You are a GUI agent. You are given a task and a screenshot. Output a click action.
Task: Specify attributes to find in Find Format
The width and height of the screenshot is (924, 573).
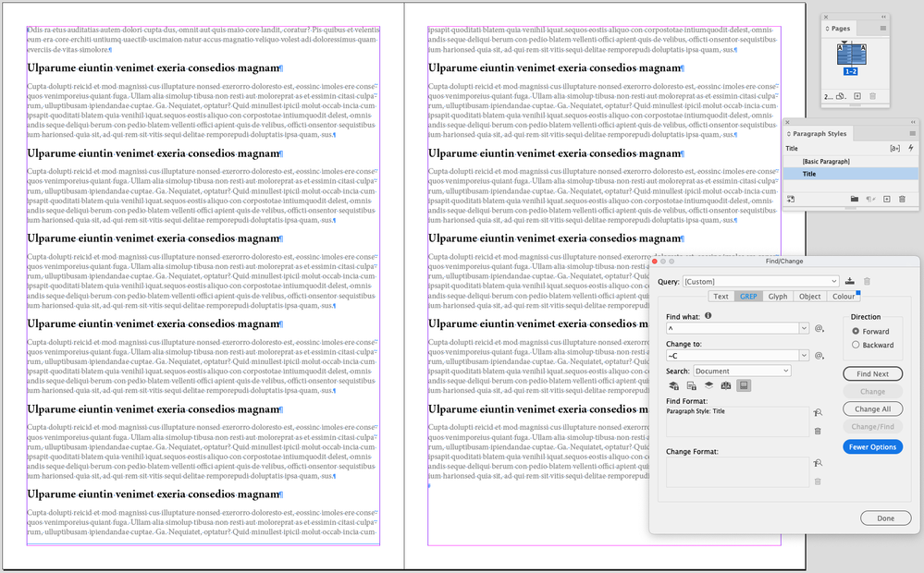818,413
